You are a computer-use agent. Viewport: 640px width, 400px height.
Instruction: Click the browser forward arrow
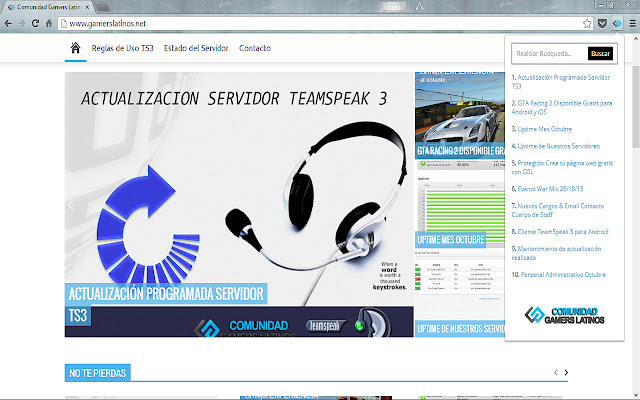point(22,24)
